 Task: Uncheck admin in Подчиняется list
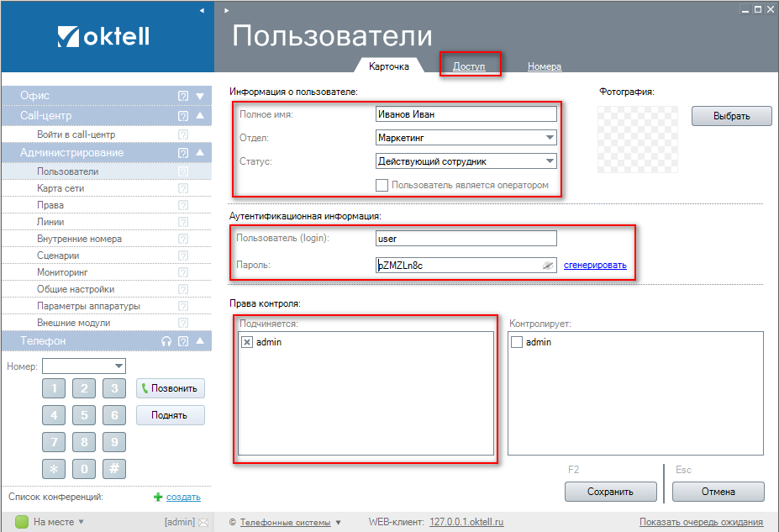pyautogui.click(x=247, y=342)
